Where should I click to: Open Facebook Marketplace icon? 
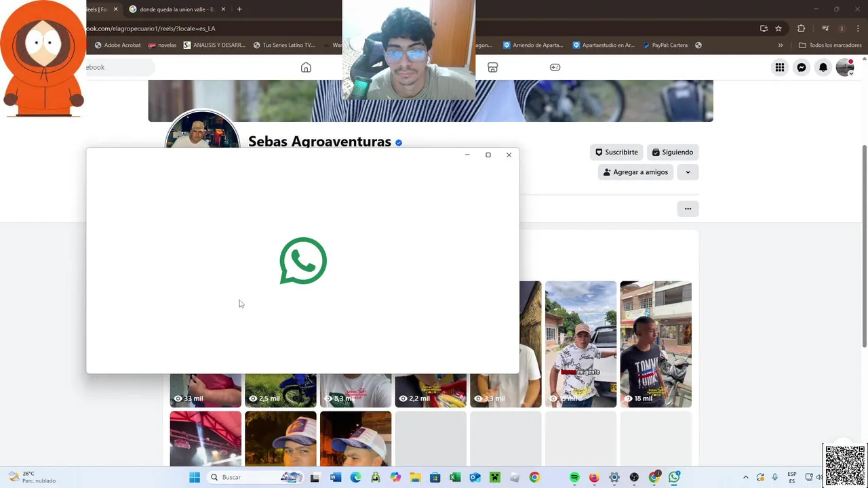[493, 67]
